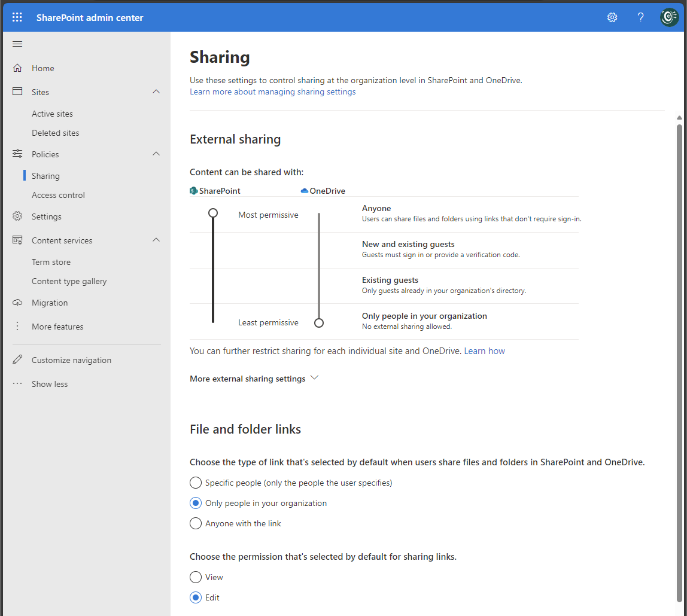687x616 pixels.
Task: Open Learn more about managing sharing settings
Action: 272,92
